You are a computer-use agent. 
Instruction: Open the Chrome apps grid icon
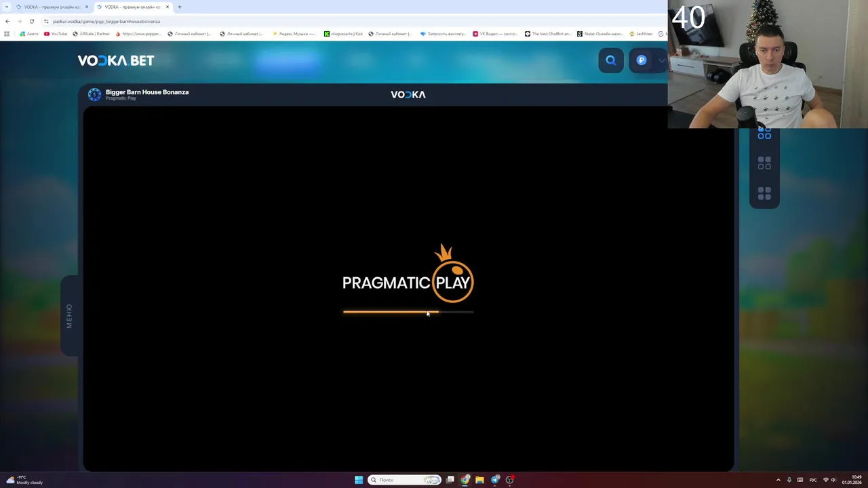pos(7,34)
